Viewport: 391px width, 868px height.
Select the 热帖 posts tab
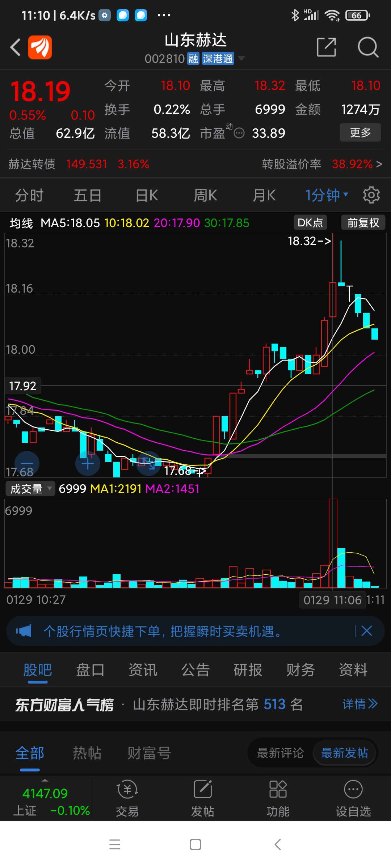87,753
